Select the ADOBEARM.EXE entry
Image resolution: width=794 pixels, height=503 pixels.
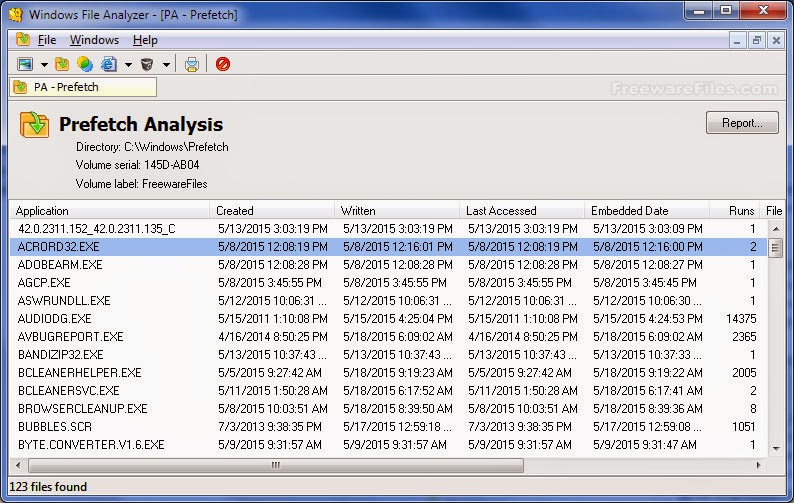(60, 265)
